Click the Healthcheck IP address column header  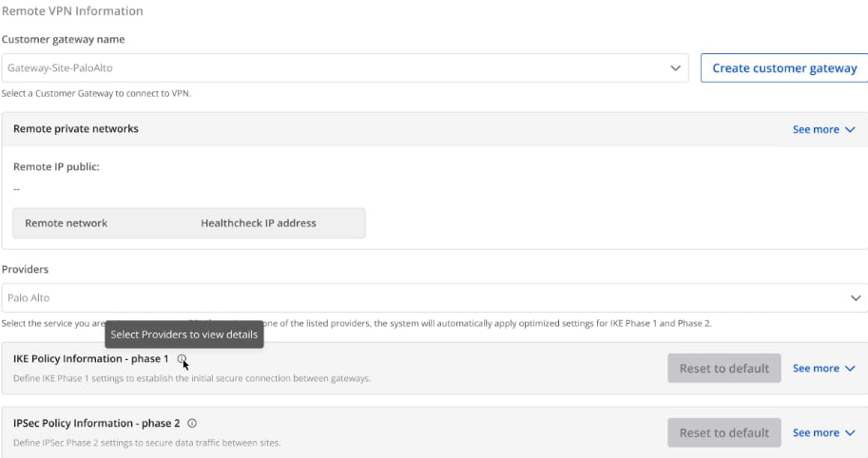coord(258,223)
